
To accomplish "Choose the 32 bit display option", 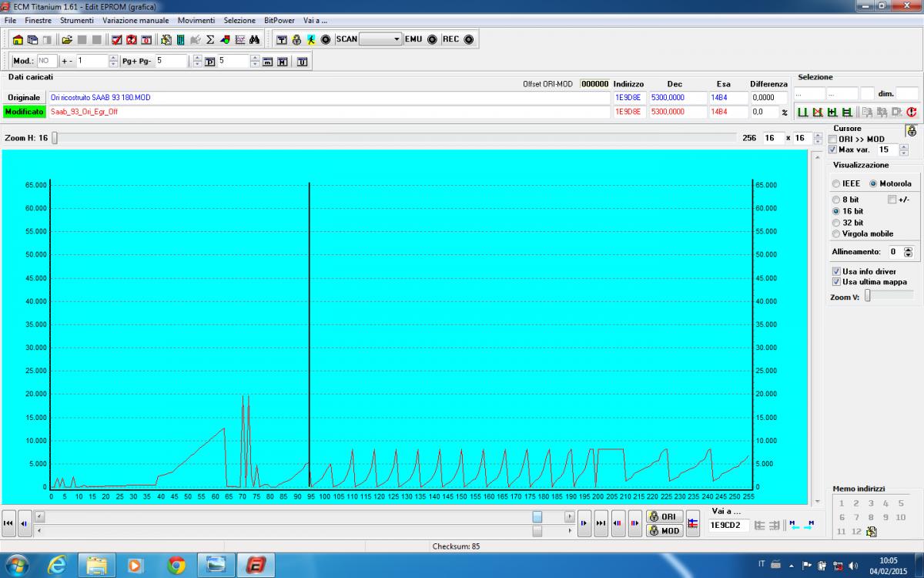I will pyautogui.click(x=836, y=223).
